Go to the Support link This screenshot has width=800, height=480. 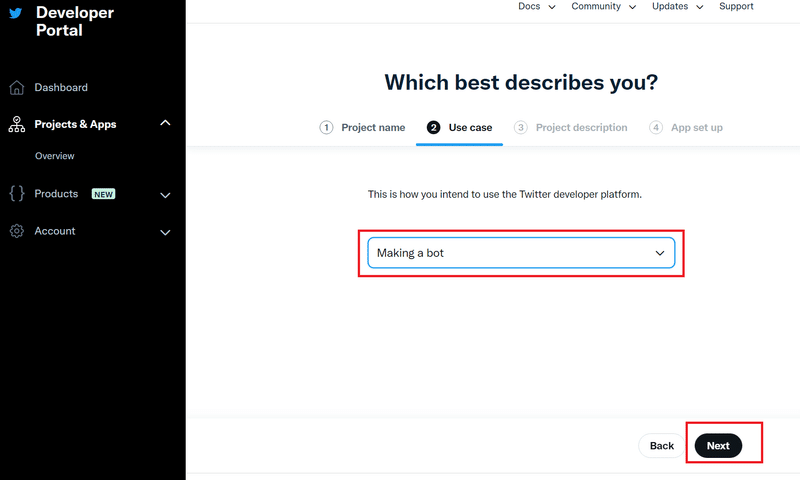pyautogui.click(x=736, y=7)
